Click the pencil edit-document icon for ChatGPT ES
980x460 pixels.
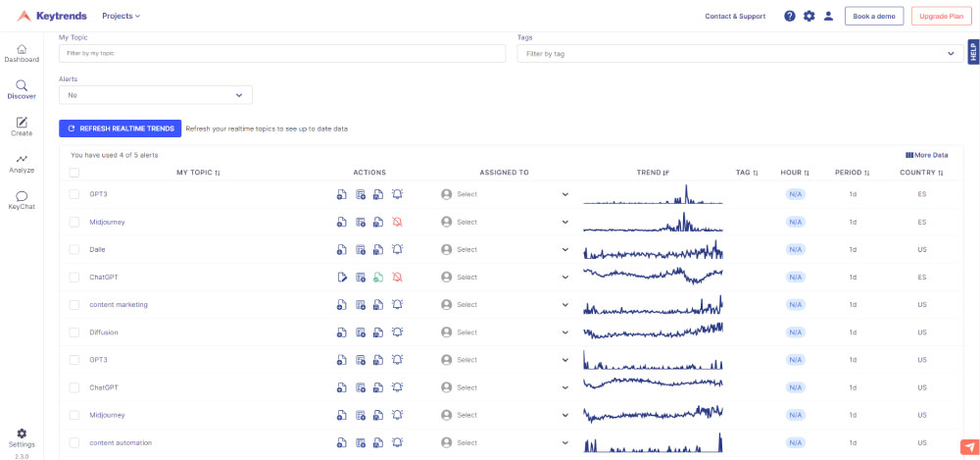pos(341,277)
